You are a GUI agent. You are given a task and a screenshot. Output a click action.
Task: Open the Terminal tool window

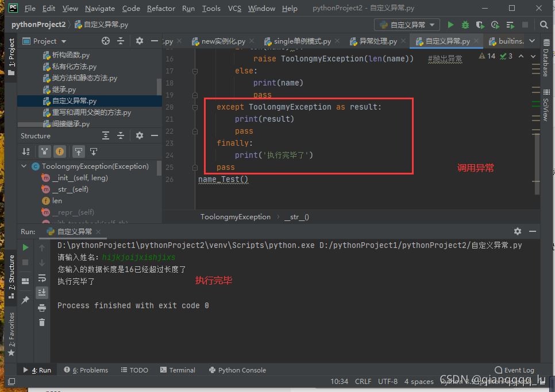coord(178,370)
